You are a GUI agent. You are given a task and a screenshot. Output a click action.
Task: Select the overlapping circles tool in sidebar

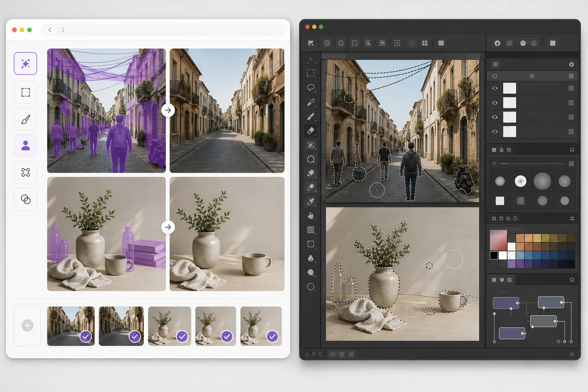click(x=26, y=199)
